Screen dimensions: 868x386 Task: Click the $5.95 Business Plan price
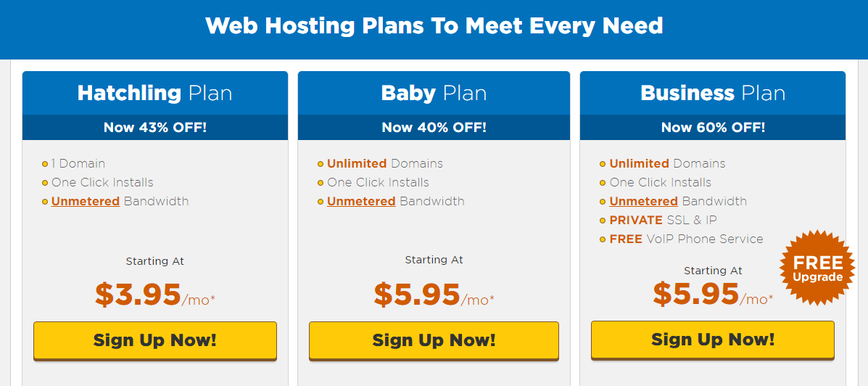(x=696, y=294)
